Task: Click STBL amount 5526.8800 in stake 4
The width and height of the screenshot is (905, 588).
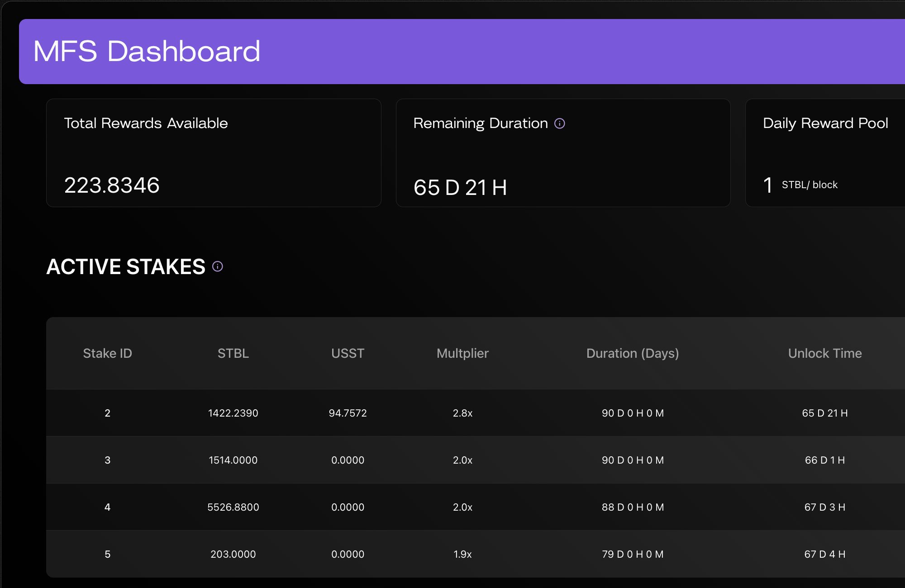Action: tap(233, 507)
